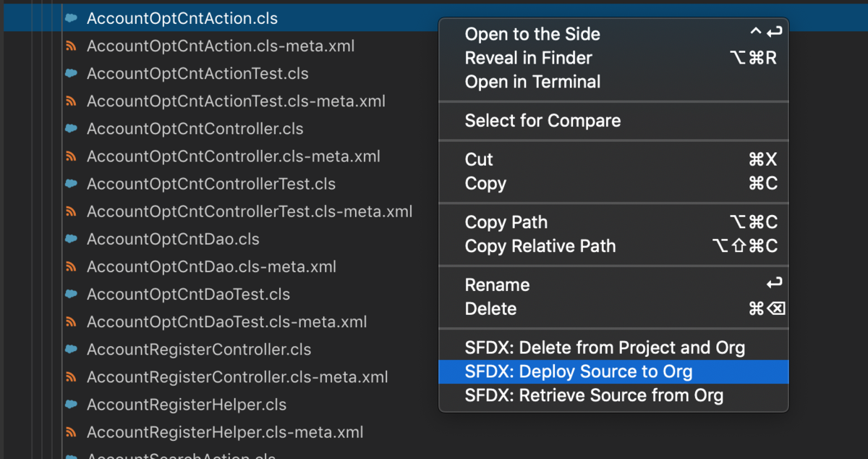
Task: Click the Apex cloud icon beside AccountOptCntController.cls
Action: [x=71, y=128]
